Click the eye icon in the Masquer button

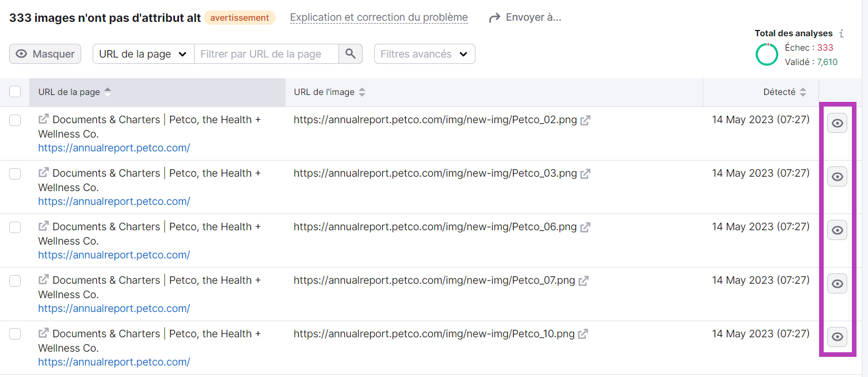tap(20, 54)
